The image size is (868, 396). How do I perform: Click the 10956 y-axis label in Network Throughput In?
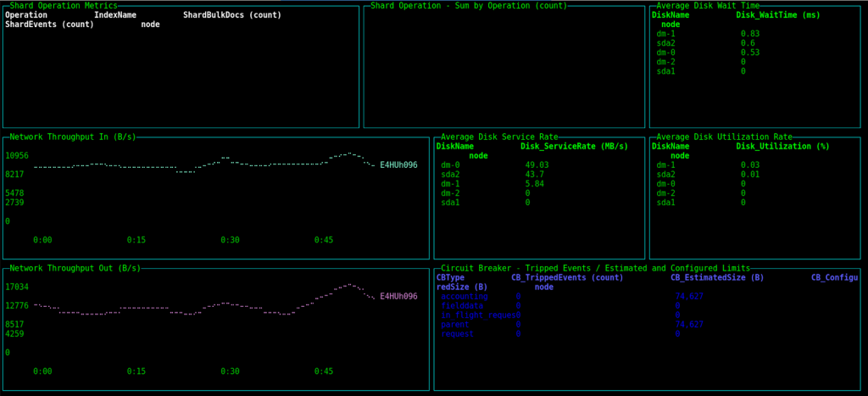point(17,156)
